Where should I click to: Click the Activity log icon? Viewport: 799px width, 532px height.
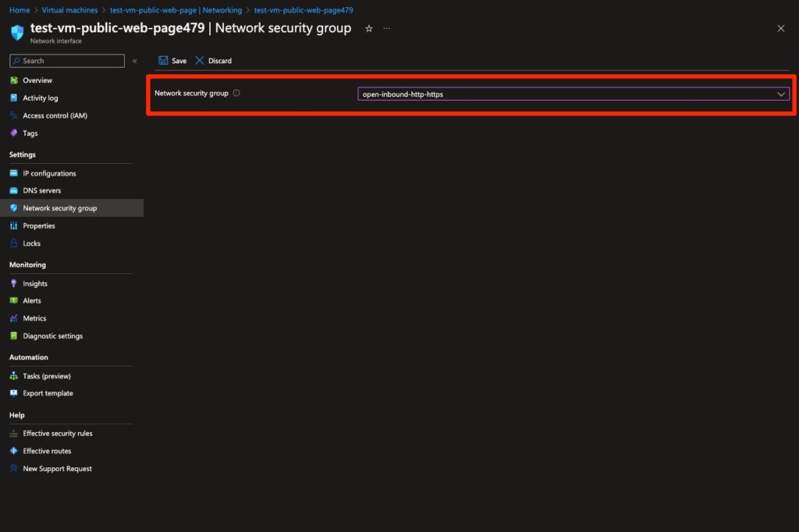[14, 98]
